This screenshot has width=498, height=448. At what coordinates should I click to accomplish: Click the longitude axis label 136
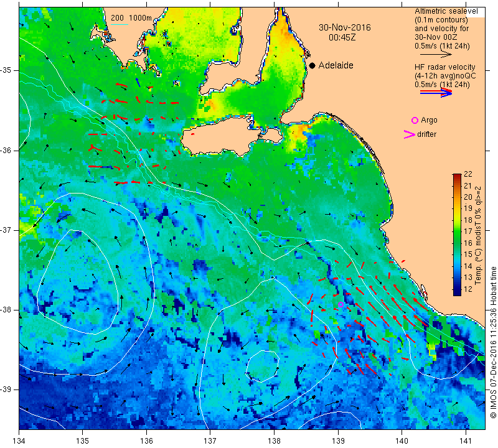[x=146, y=441]
